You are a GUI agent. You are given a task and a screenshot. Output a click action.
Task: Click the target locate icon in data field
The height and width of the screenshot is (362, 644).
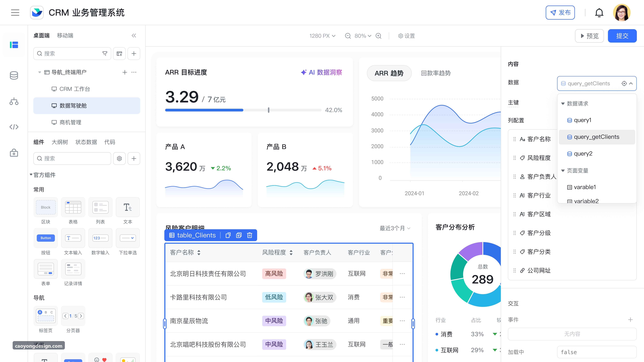click(x=624, y=83)
